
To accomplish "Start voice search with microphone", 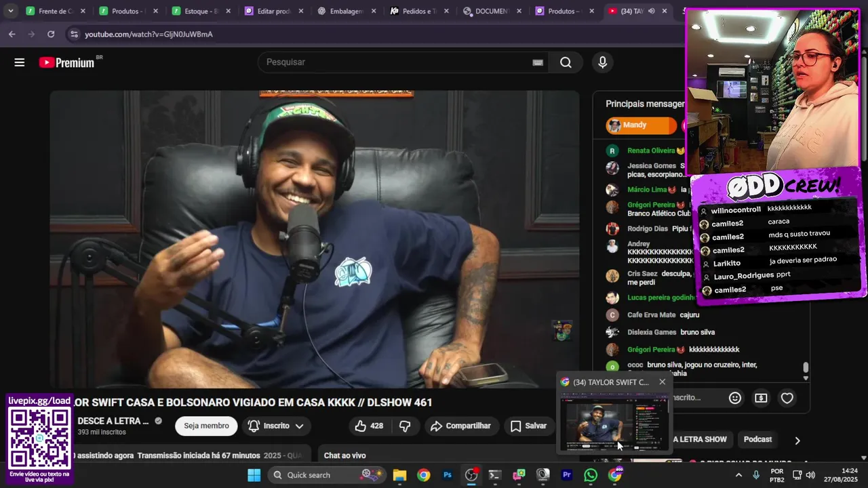I will 602,62.
